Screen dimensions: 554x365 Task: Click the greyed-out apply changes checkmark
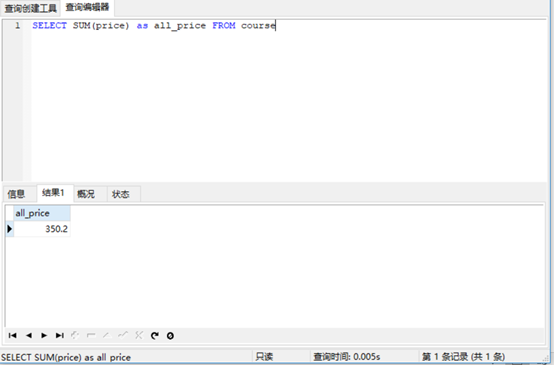(123, 335)
